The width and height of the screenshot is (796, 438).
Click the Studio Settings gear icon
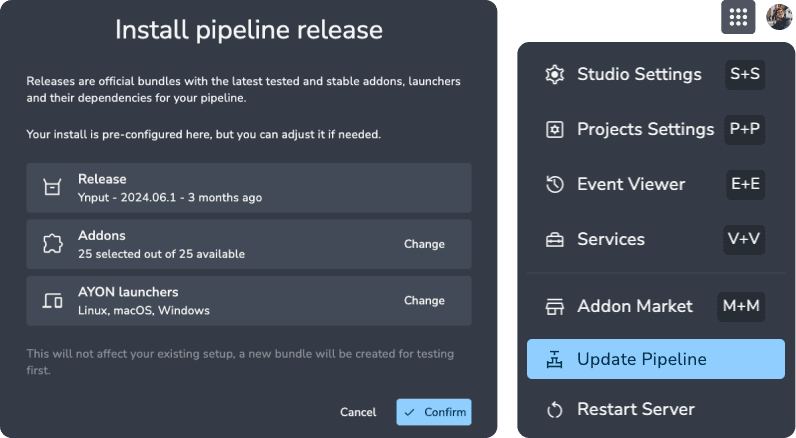(x=554, y=75)
